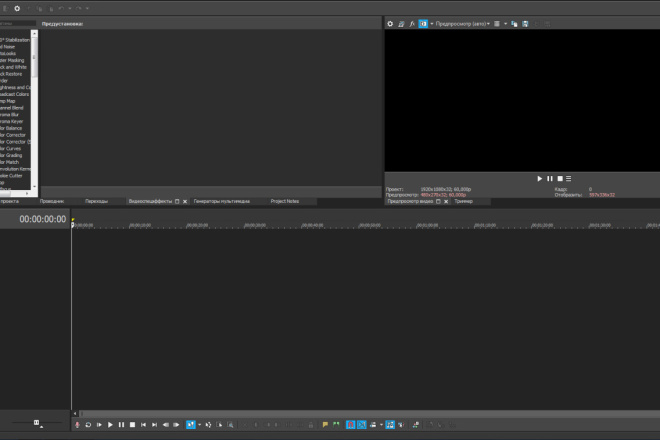Select Color Curves effect in list
The image size is (660, 440).
click(x=11, y=149)
